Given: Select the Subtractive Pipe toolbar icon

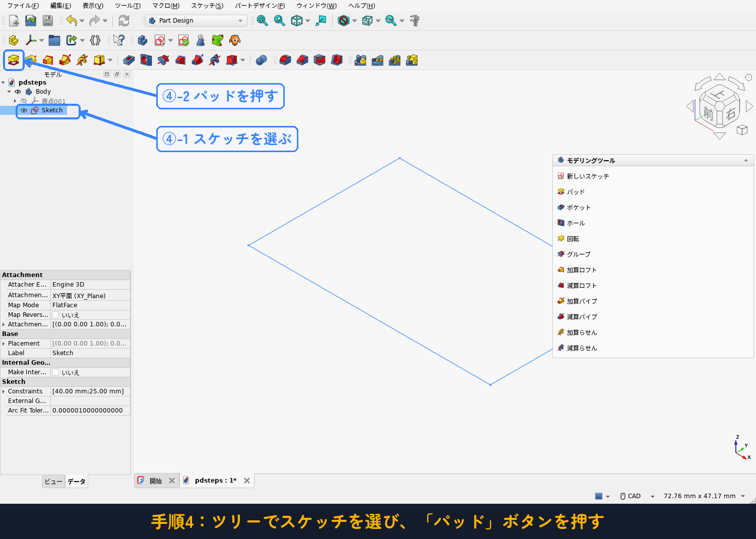Looking at the screenshot, I should pos(198,60).
